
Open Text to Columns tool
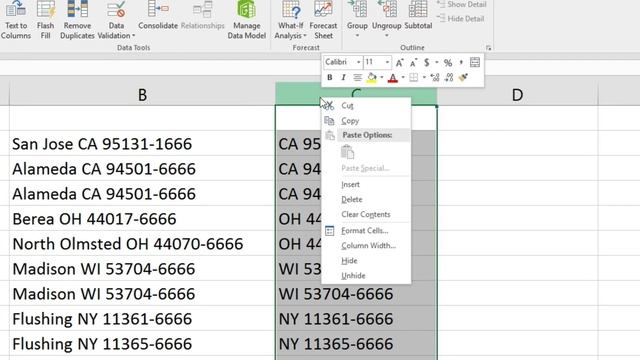pyautogui.click(x=16, y=20)
